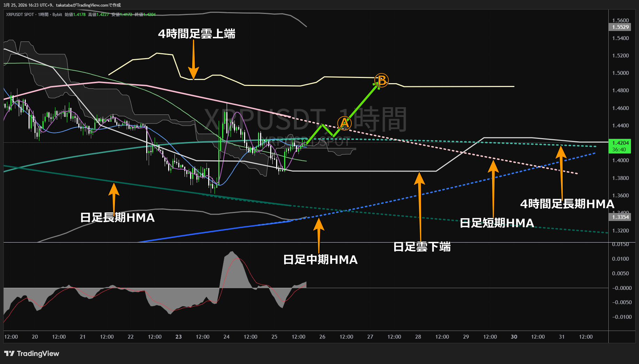This screenshot has height=364, width=639.
Task: Click the 始値 open value 1.4178
Action: 75,15
